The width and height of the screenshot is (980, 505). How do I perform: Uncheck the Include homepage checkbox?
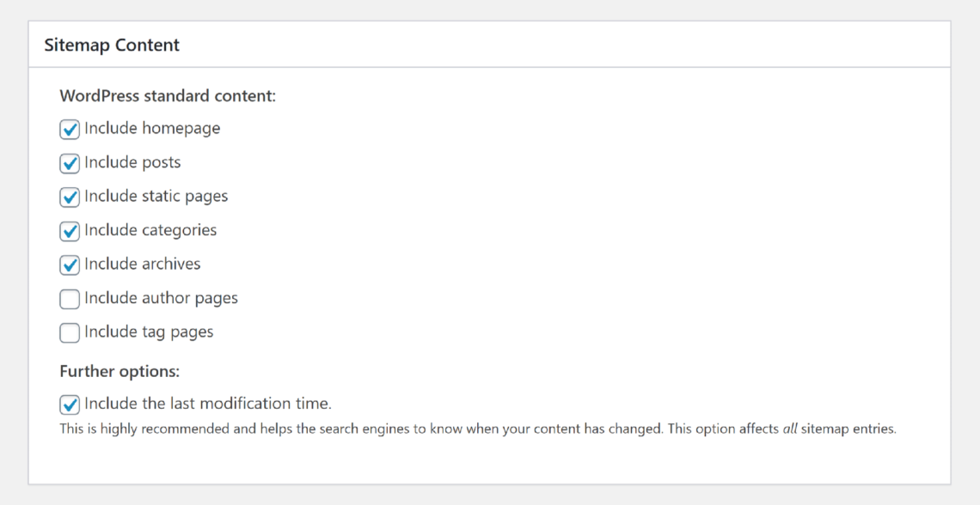(x=70, y=130)
